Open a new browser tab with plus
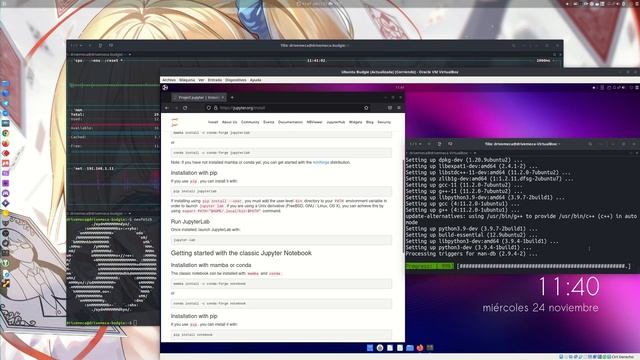The width and height of the screenshot is (640, 360). [232, 98]
